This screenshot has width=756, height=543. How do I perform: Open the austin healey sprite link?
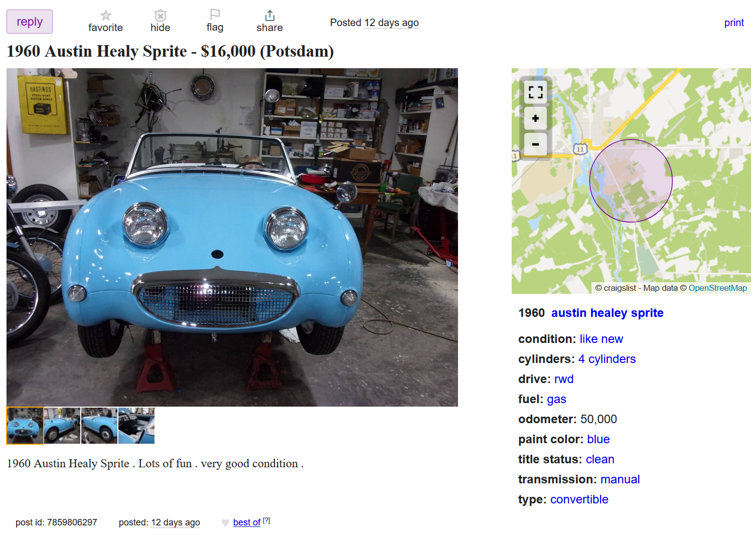click(607, 313)
